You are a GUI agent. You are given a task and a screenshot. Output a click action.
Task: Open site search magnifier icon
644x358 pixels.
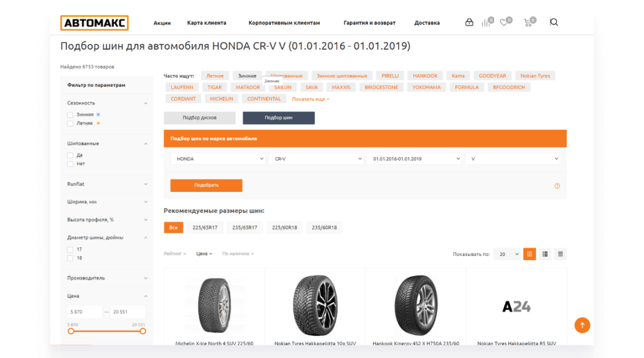point(554,22)
